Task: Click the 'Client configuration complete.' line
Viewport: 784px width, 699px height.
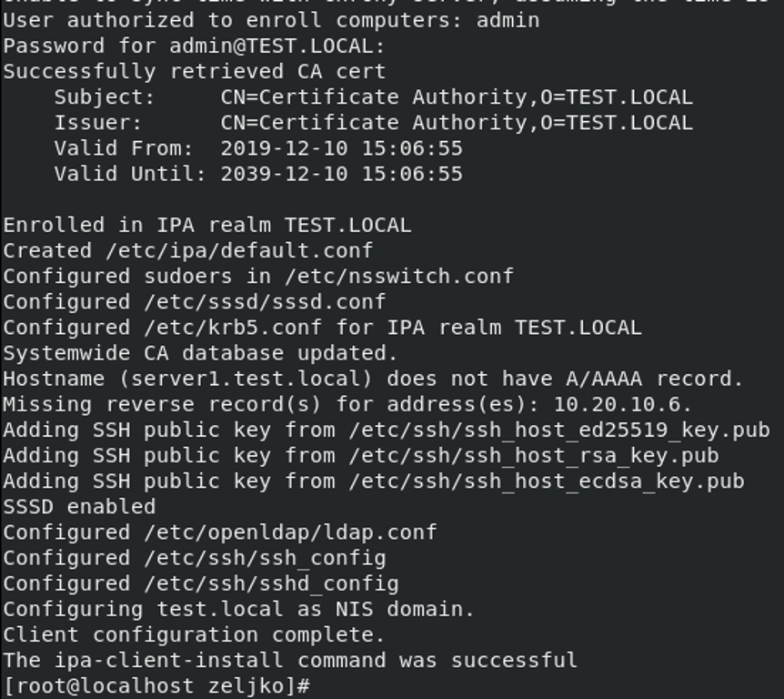Action: pos(194,634)
